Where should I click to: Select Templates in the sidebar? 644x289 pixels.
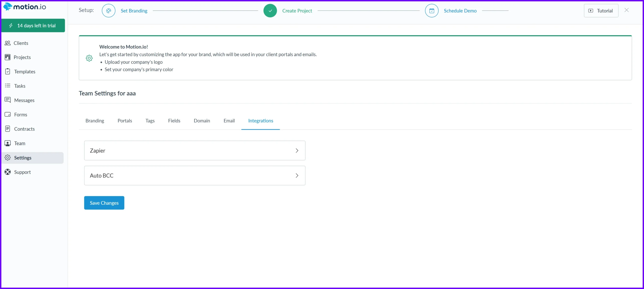coord(24,71)
